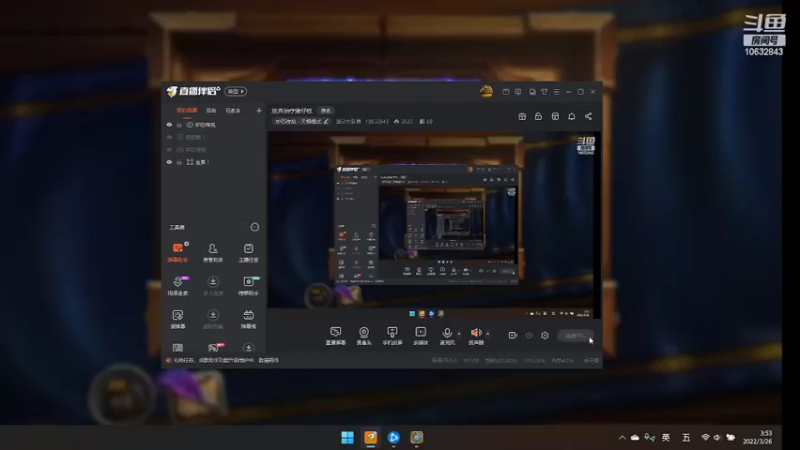The width and height of the screenshot is (800, 450).
Task: Select the active red scene tab
Action: (187, 110)
